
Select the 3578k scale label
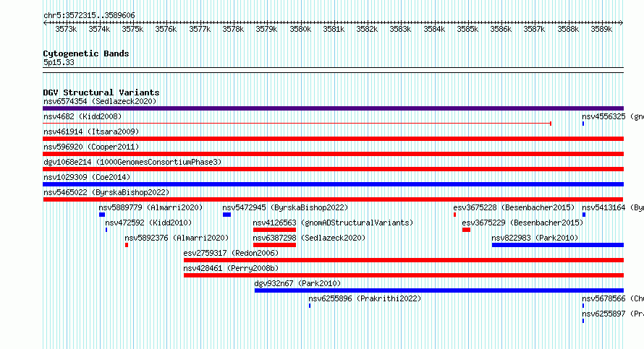point(233,29)
